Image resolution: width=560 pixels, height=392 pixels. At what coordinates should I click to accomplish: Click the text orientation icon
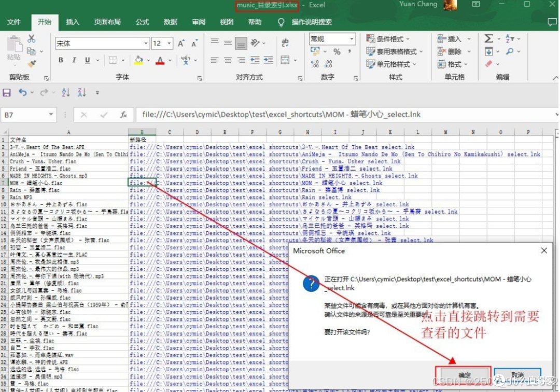point(255,43)
